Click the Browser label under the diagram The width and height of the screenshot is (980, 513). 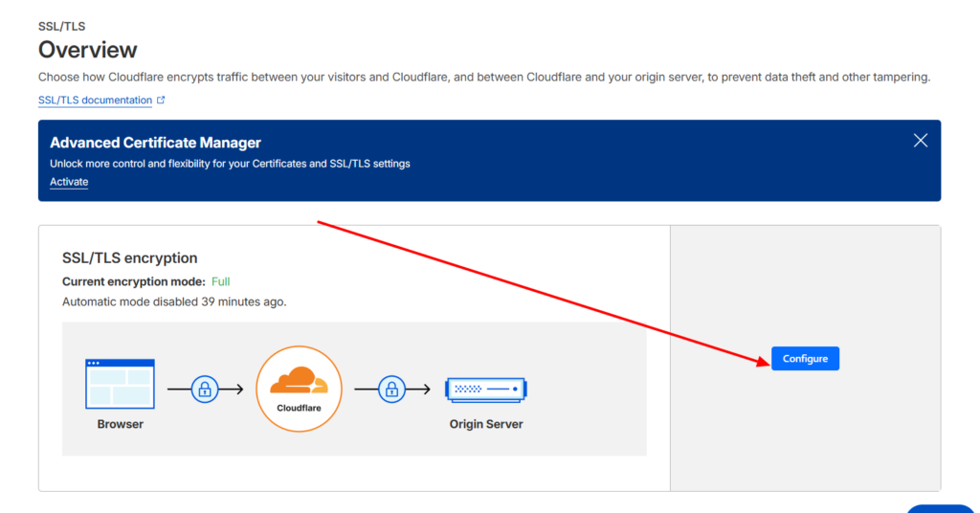coord(120,424)
